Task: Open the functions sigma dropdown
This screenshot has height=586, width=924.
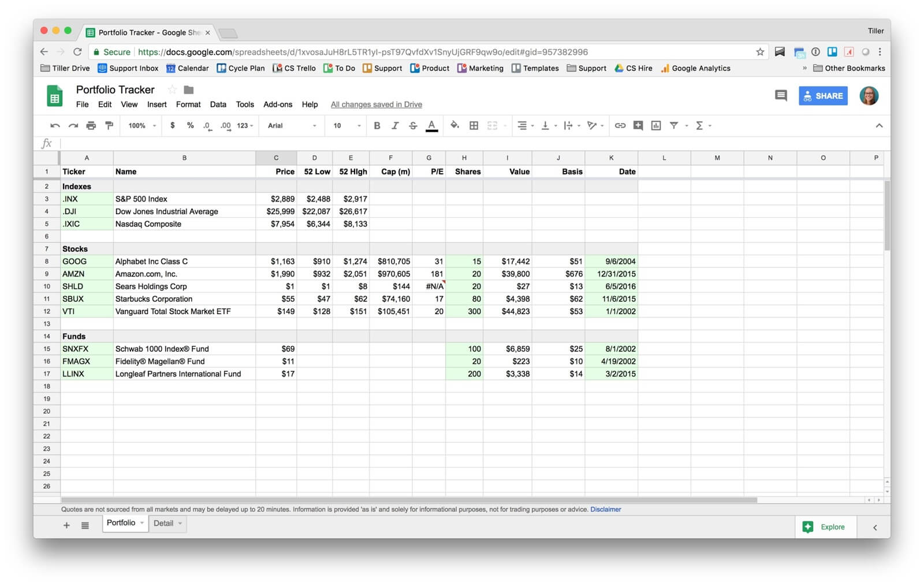Action: [x=703, y=125]
